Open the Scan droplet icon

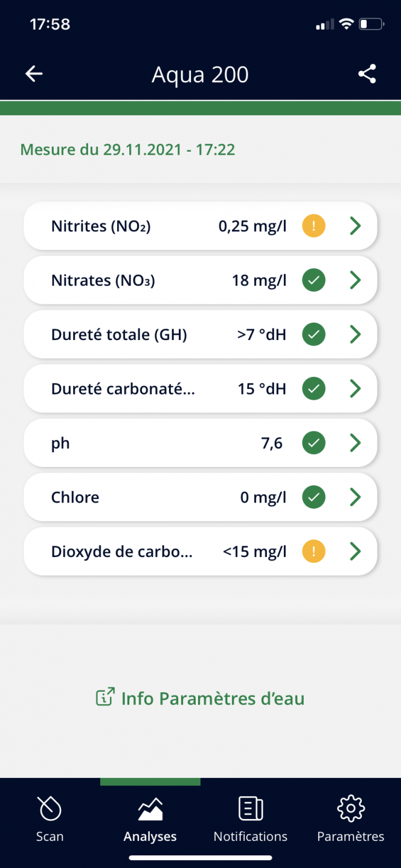(50, 808)
